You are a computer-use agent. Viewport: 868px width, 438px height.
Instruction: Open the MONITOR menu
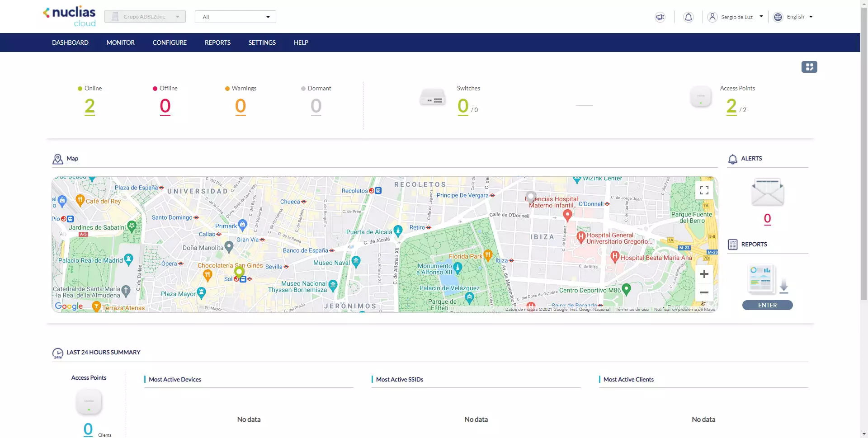120,42
